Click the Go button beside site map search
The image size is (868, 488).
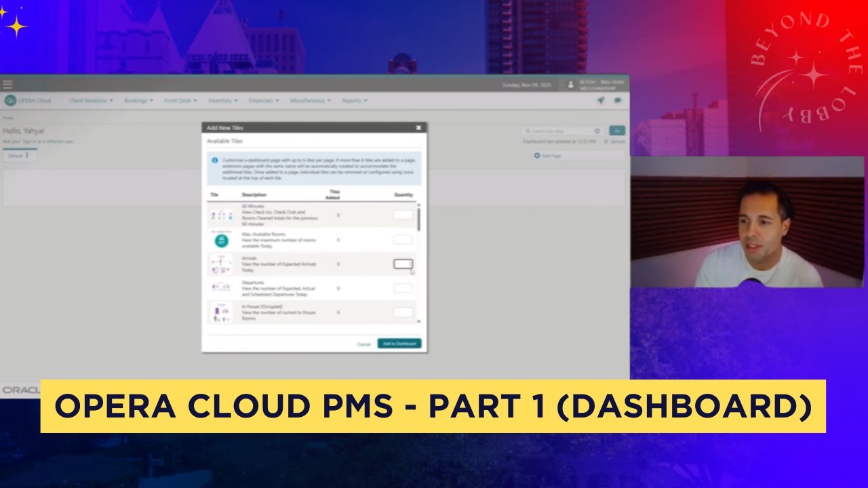click(617, 131)
